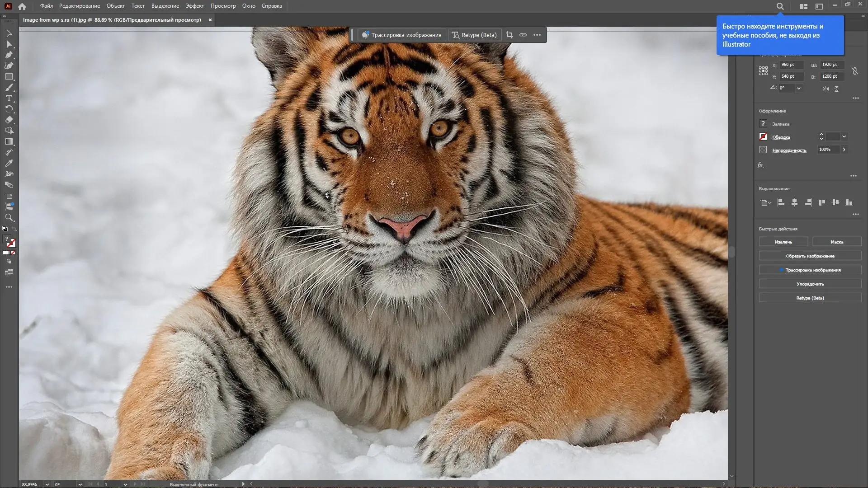Image resolution: width=868 pixels, height=488 pixels.
Task: Open the Окно menu
Action: [248, 6]
